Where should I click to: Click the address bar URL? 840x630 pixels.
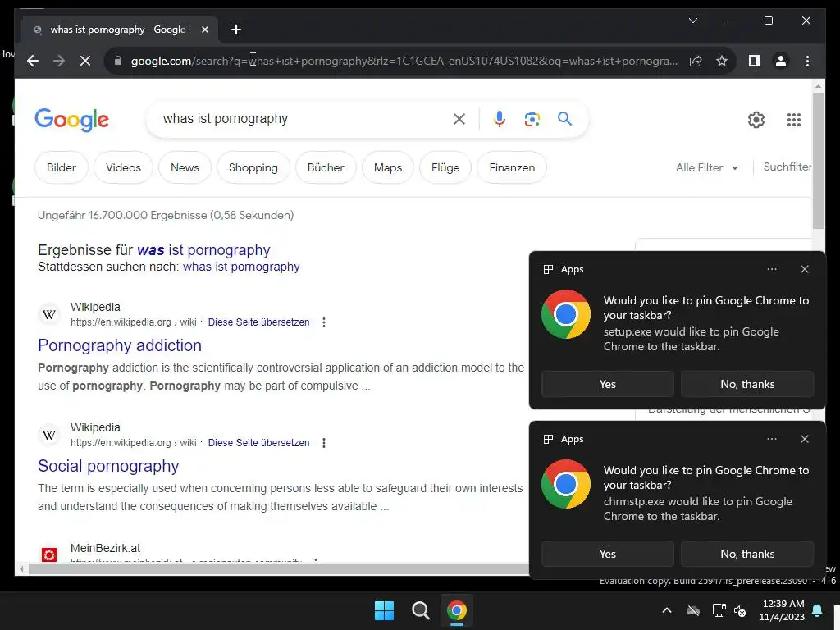[404, 61]
